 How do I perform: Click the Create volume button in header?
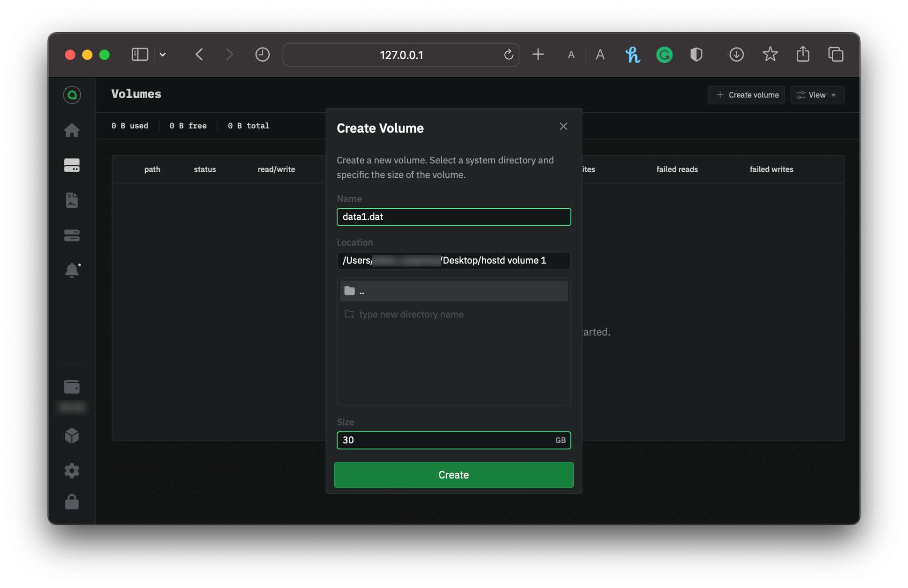pos(747,95)
